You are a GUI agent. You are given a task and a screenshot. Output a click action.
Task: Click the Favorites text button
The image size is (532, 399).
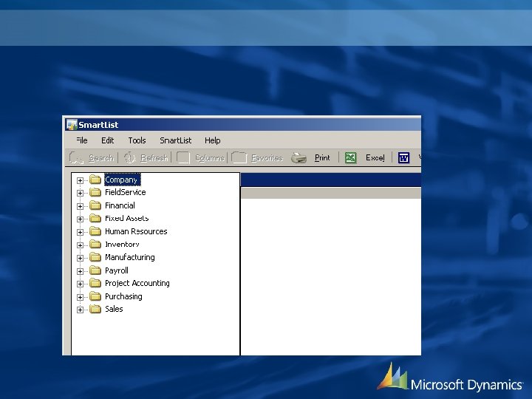pos(267,158)
